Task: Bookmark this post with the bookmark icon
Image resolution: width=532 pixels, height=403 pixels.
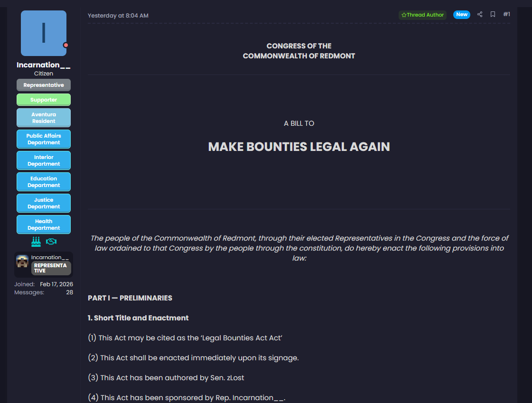Action: (x=493, y=15)
